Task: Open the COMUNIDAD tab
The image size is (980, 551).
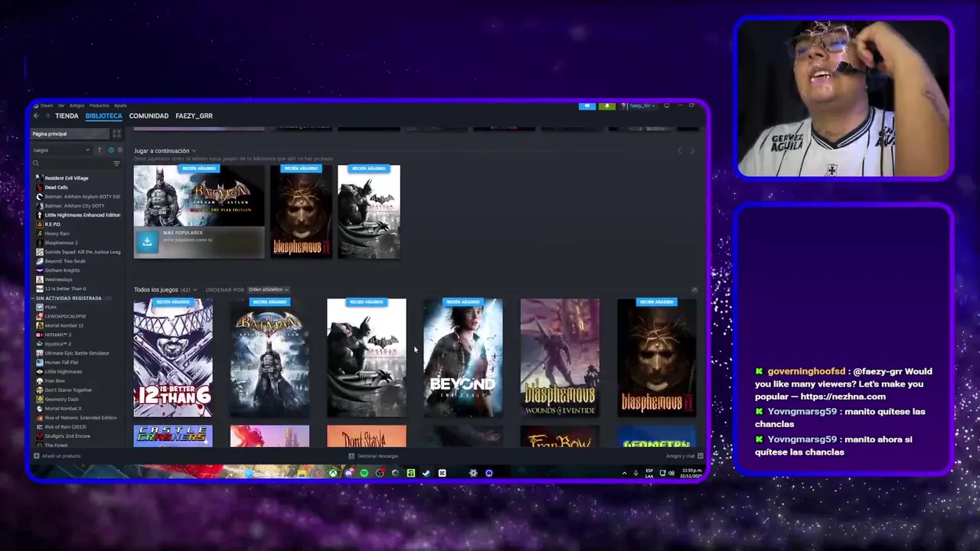Action: (x=149, y=116)
